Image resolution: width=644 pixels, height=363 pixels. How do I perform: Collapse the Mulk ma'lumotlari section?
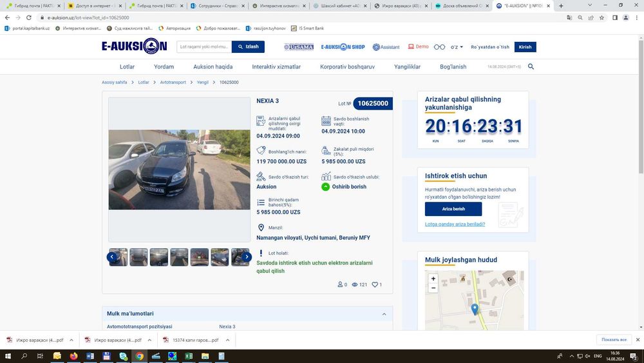point(384,314)
